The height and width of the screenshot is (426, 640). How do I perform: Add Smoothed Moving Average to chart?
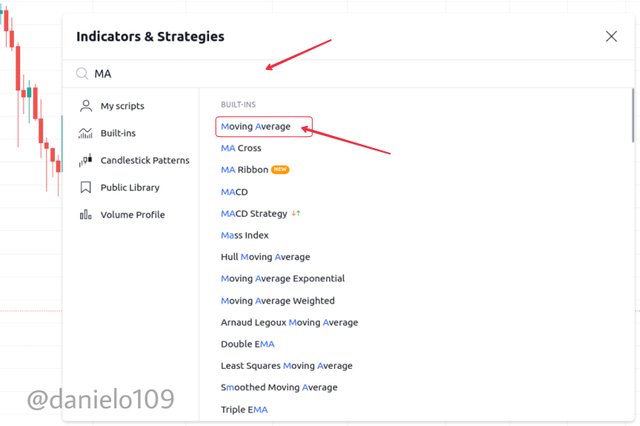tap(279, 387)
